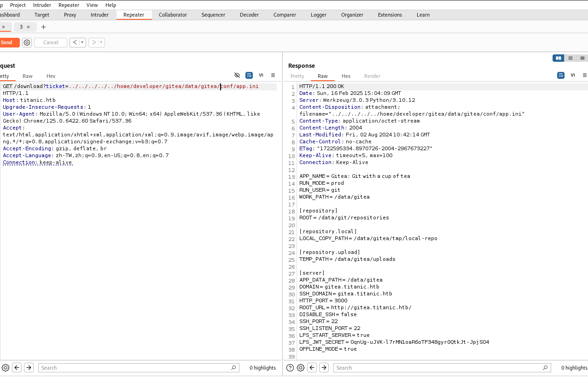Switch to the Learn tab

click(x=423, y=15)
